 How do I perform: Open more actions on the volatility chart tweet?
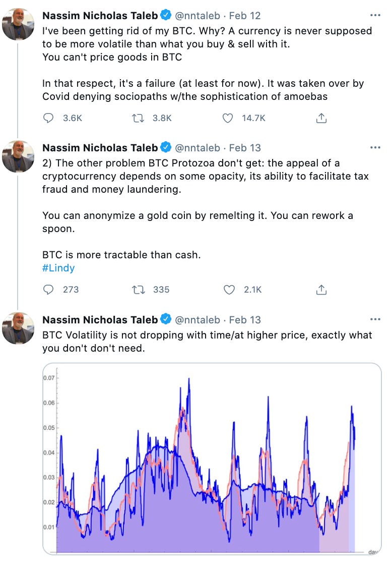point(375,319)
